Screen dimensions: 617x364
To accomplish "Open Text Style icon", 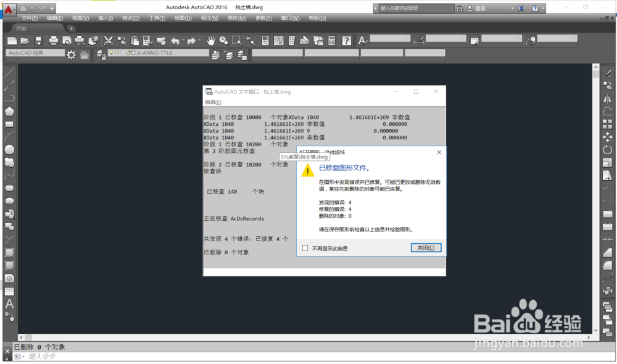I will coord(362,41).
